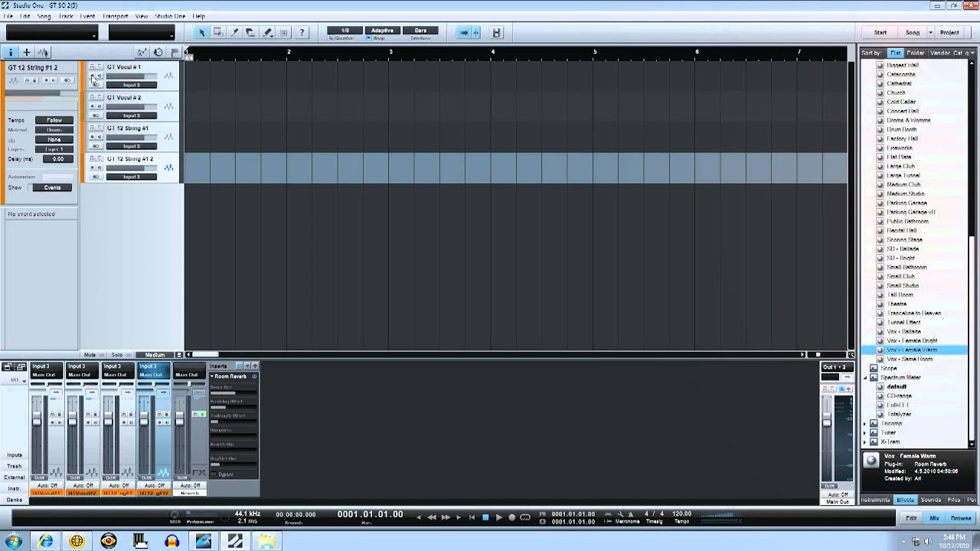Screen dimensions: 980x551
Task: Expand the Tricomp effect folder
Action: pyautogui.click(x=865, y=423)
